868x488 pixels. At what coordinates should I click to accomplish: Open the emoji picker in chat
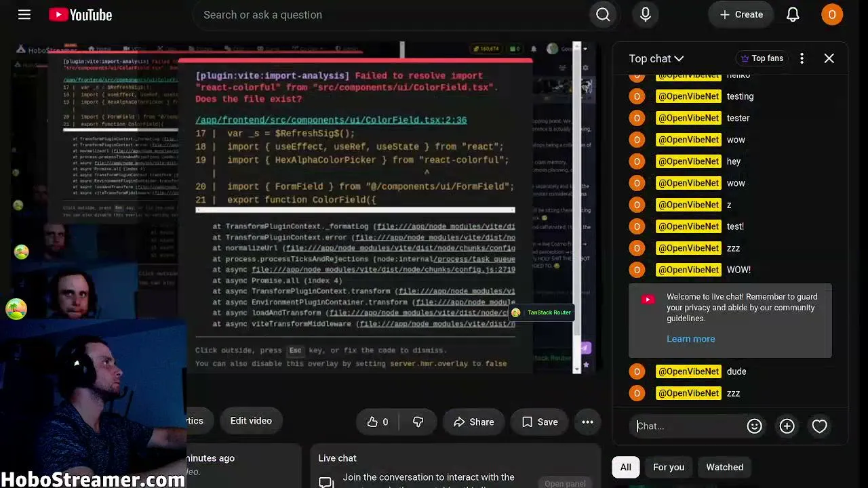point(754,426)
